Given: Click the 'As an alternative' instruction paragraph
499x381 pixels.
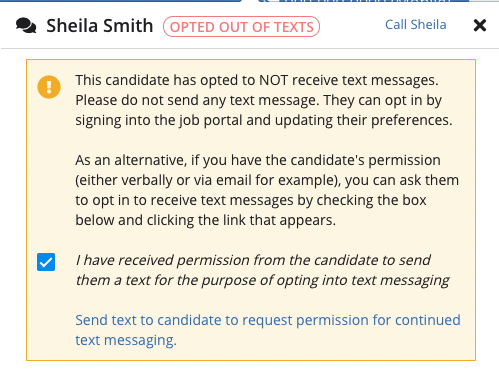Looking at the screenshot, I should coord(267,190).
